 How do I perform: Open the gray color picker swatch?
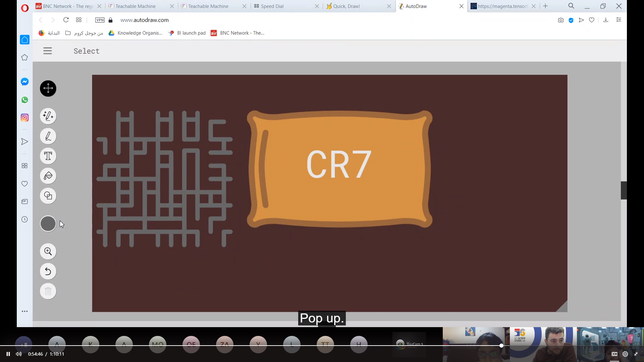48,224
